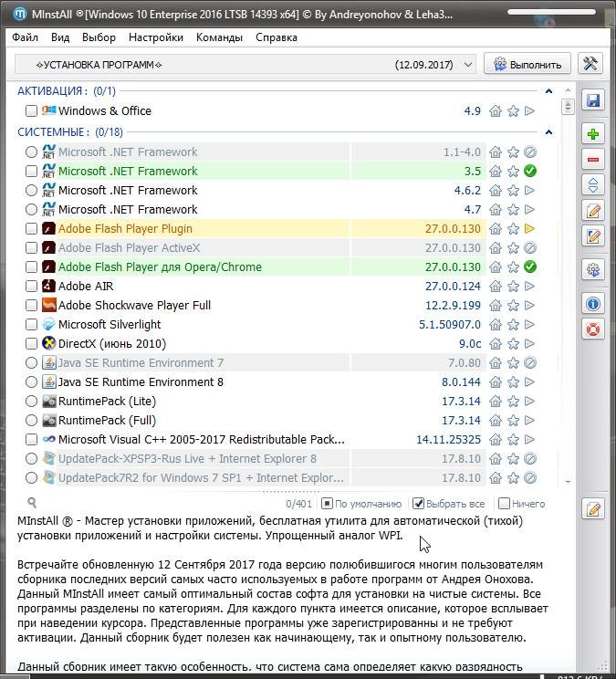Collapse the АКТИВАЦИЯ section arrow
Viewport: 616px width, 679px height.
pos(548,91)
